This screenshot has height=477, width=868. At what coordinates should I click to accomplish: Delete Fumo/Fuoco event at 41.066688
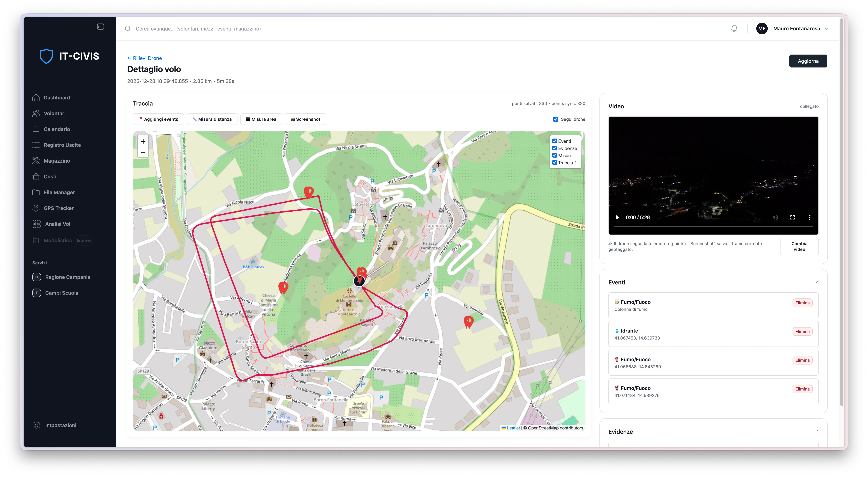pos(802,360)
